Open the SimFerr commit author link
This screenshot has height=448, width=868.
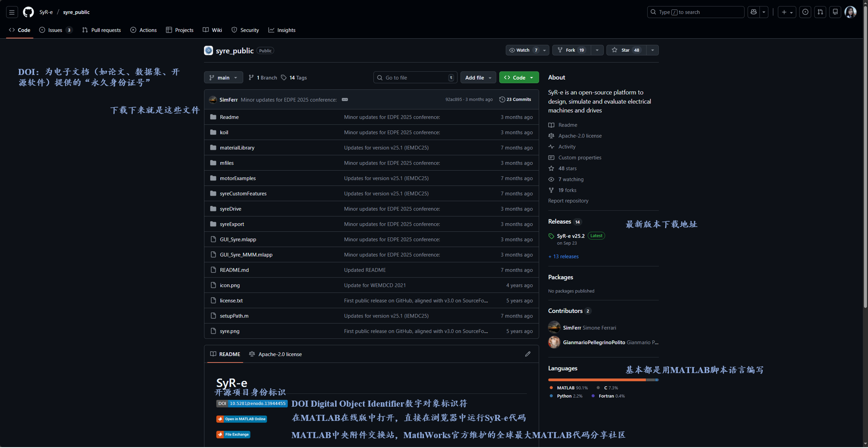[x=229, y=100]
